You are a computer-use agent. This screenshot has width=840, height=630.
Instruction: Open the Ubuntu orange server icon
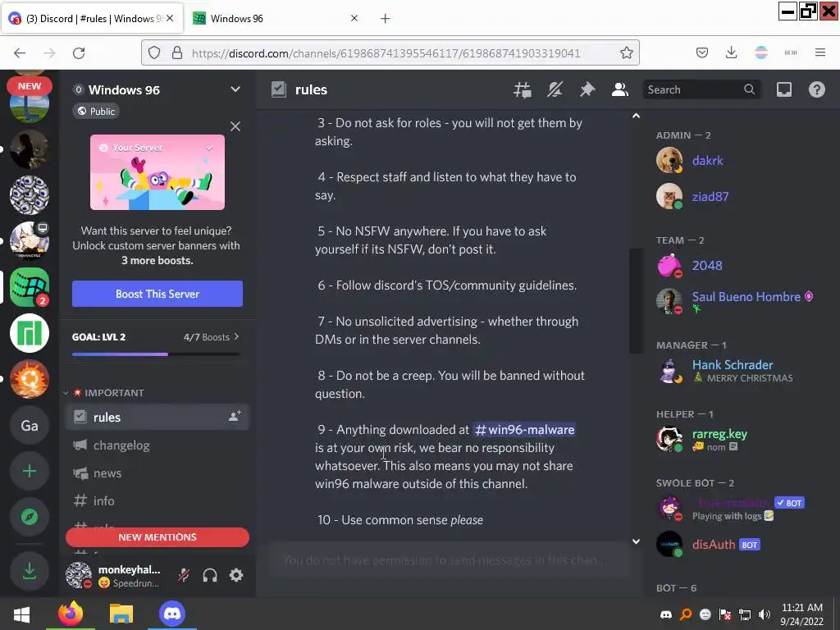(x=30, y=379)
